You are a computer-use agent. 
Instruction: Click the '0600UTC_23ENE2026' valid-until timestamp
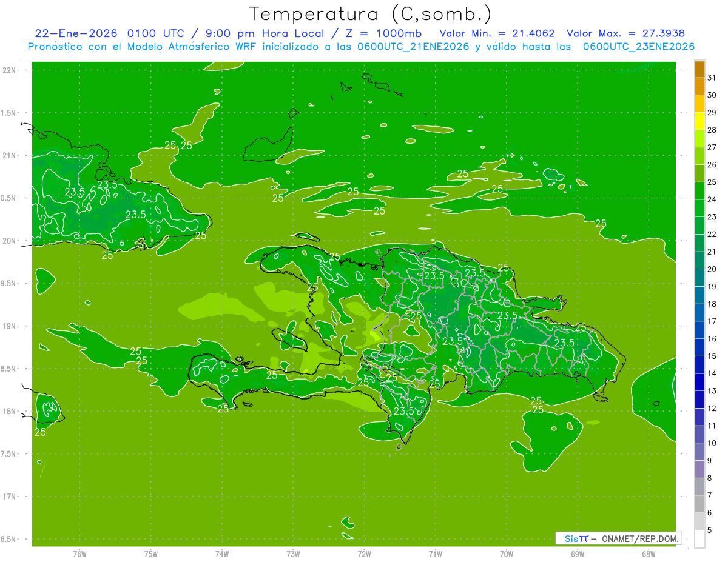tap(639, 47)
